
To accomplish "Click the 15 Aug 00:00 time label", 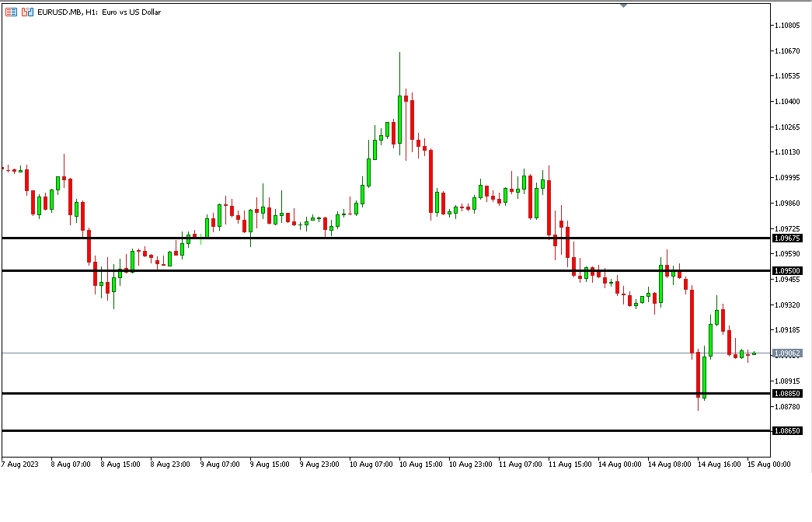I will click(769, 465).
